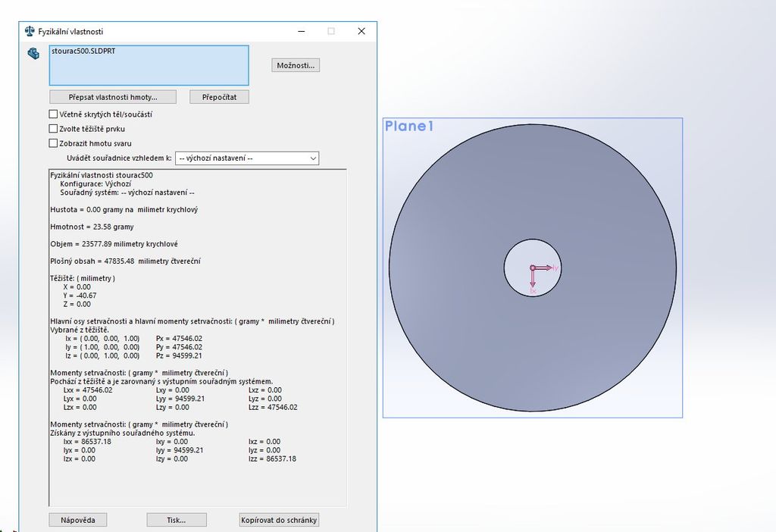Toggle Zvolte těžiště prvku checkbox
The image size is (776, 532).
click(54, 129)
